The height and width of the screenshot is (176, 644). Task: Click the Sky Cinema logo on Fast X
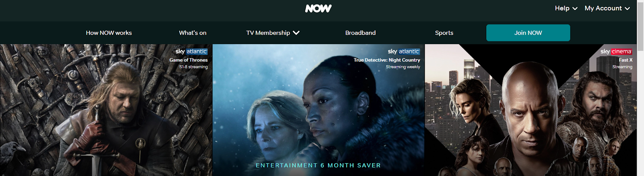[x=616, y=51]
